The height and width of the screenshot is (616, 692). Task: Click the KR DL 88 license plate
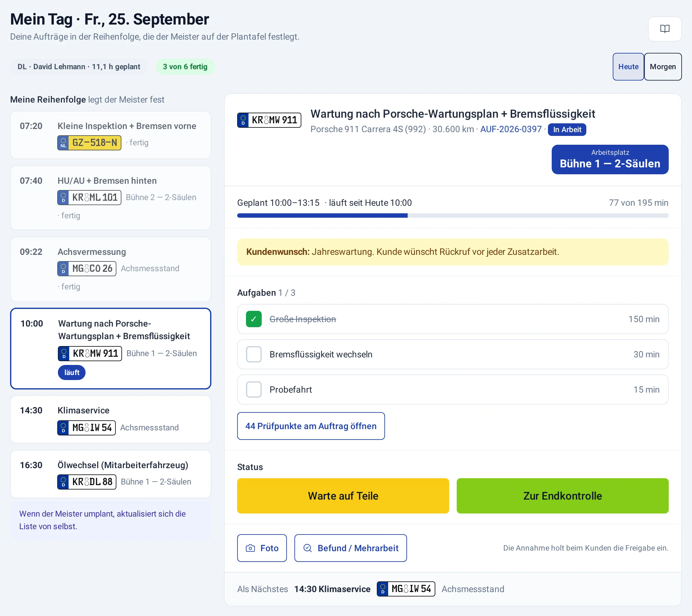87,482
